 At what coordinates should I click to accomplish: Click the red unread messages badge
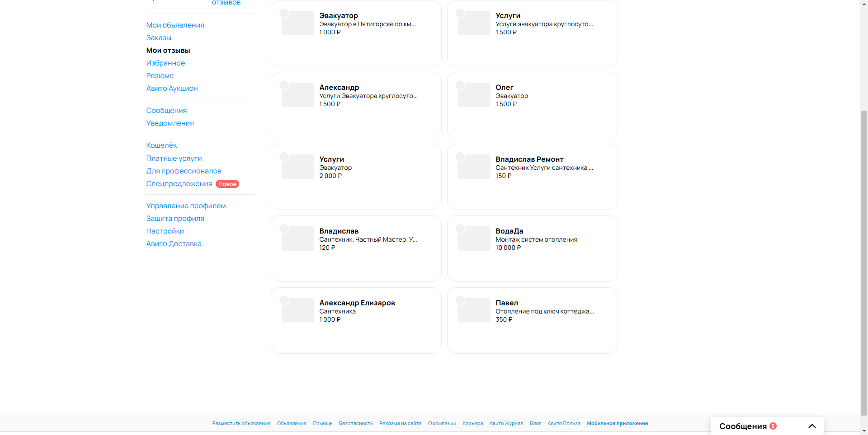[x=773, y=426]
